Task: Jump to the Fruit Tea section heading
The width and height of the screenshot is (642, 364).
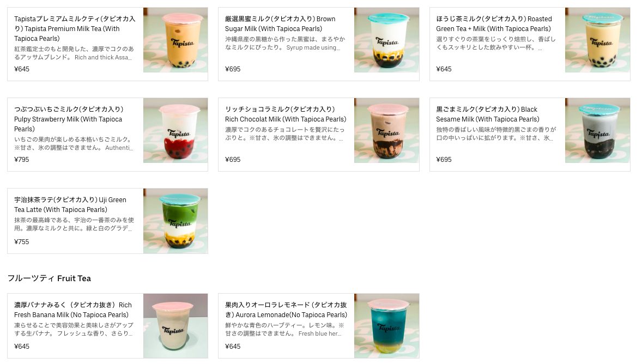Action: coord(49,278)
